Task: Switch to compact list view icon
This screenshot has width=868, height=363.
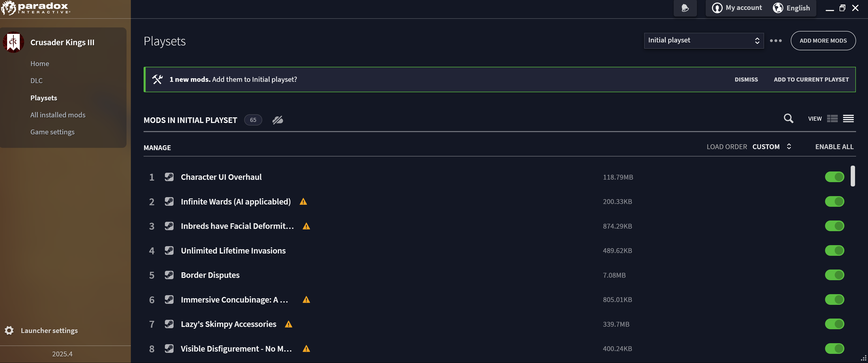Action: [x=848, y=119]
